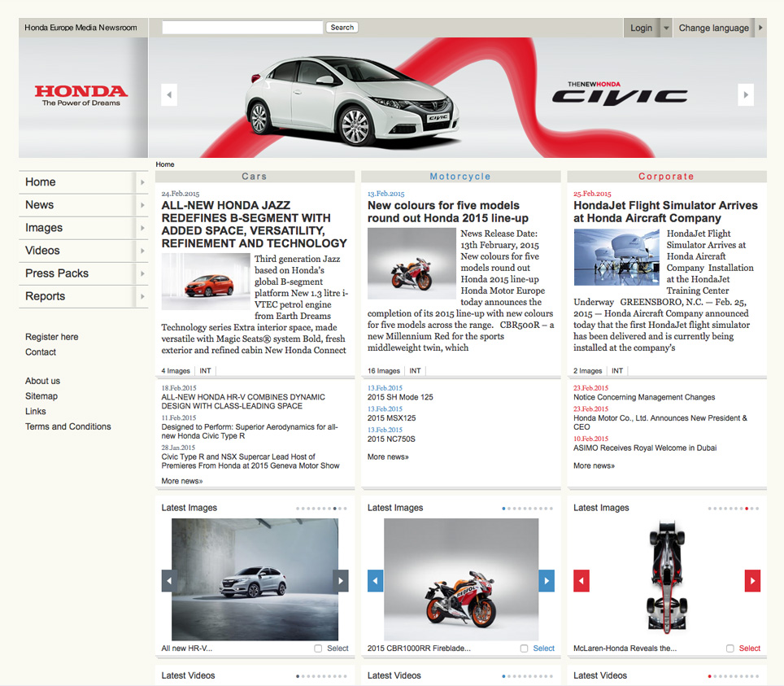This screenshot has height=686, width=784.
Task: Open the About us link
Action: 42,382
